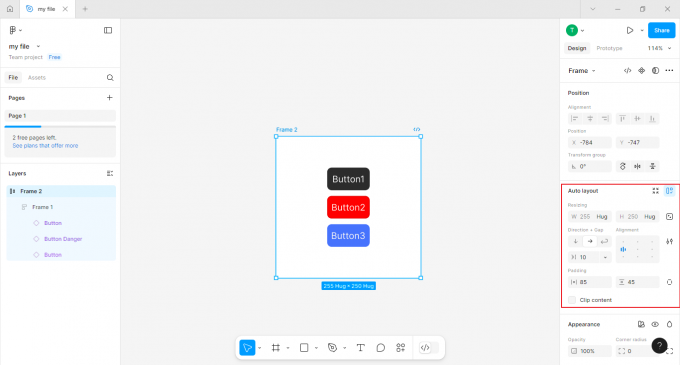Select the Comment tool
This screenshot has width=680, height=365.
pos(380,348)
